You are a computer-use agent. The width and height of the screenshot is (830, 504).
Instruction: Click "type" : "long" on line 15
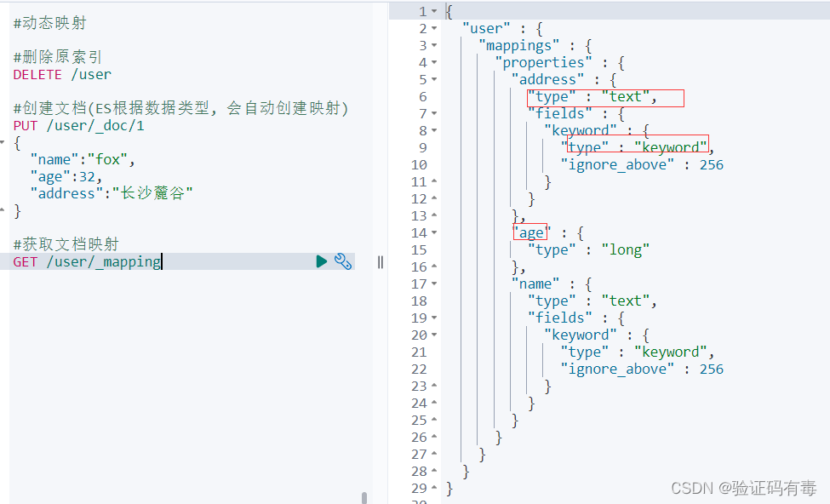[x=588, y=249]
